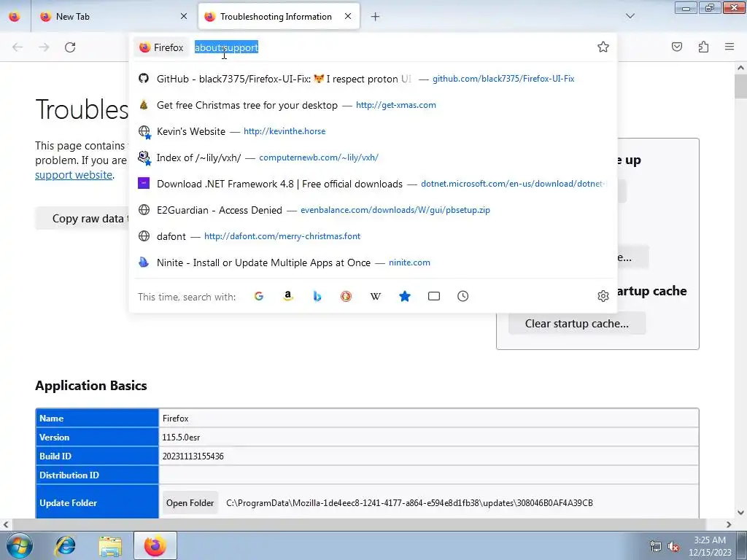Click the scroll down arrow on the page
The width and height of the screenshot is (747, 560).
(740, 513)
